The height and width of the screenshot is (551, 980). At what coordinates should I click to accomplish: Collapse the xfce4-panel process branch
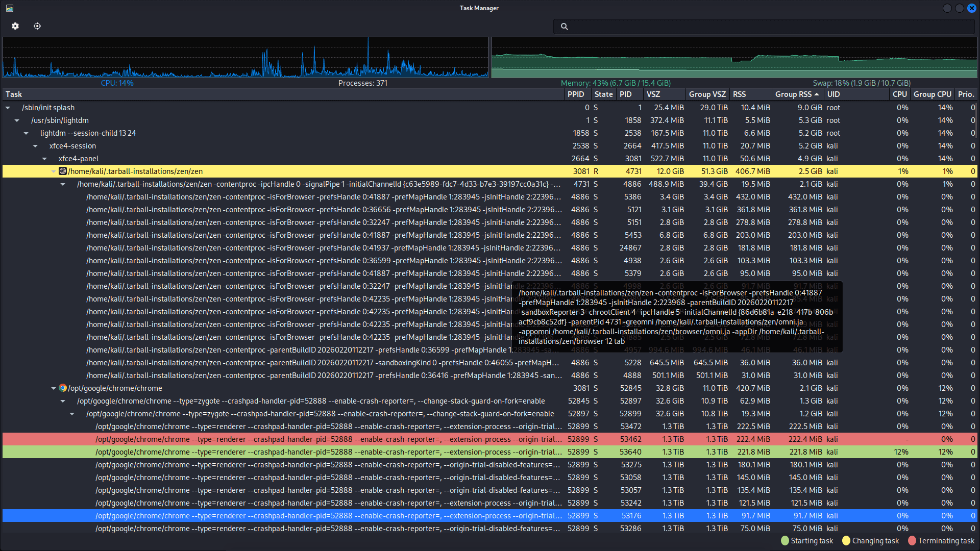(44, 159)
